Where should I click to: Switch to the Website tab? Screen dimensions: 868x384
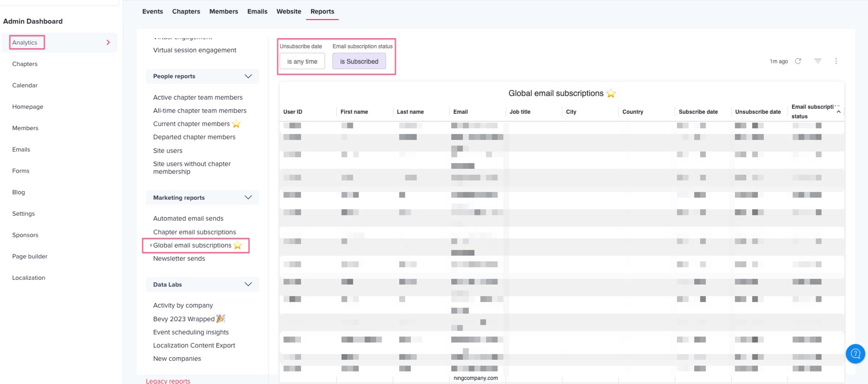coord(289,11)
